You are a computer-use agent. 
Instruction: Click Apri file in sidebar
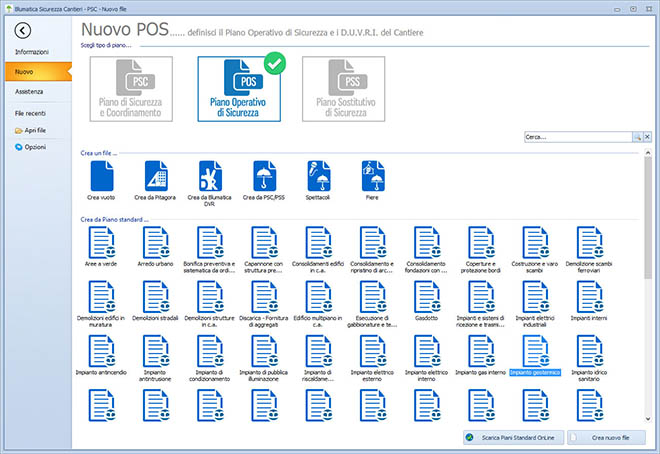[36, 130]
